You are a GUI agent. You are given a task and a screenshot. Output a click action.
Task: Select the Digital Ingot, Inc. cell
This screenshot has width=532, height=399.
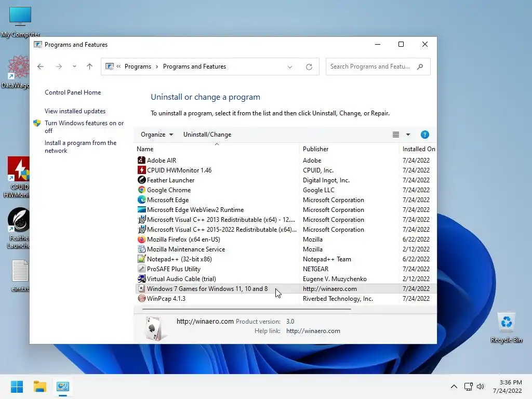tap(326, 180)
